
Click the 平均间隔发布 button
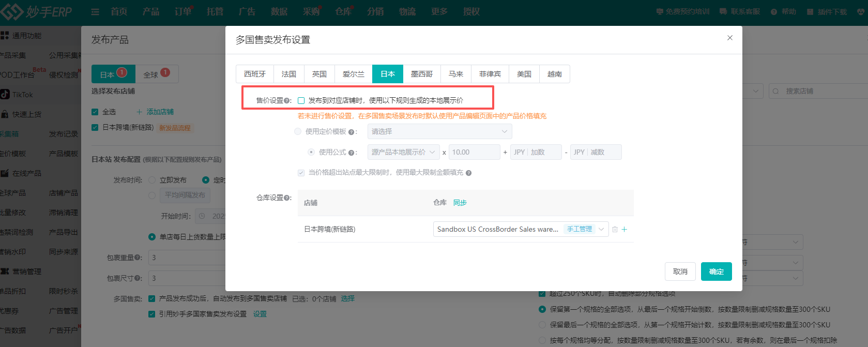coord(185,195)
